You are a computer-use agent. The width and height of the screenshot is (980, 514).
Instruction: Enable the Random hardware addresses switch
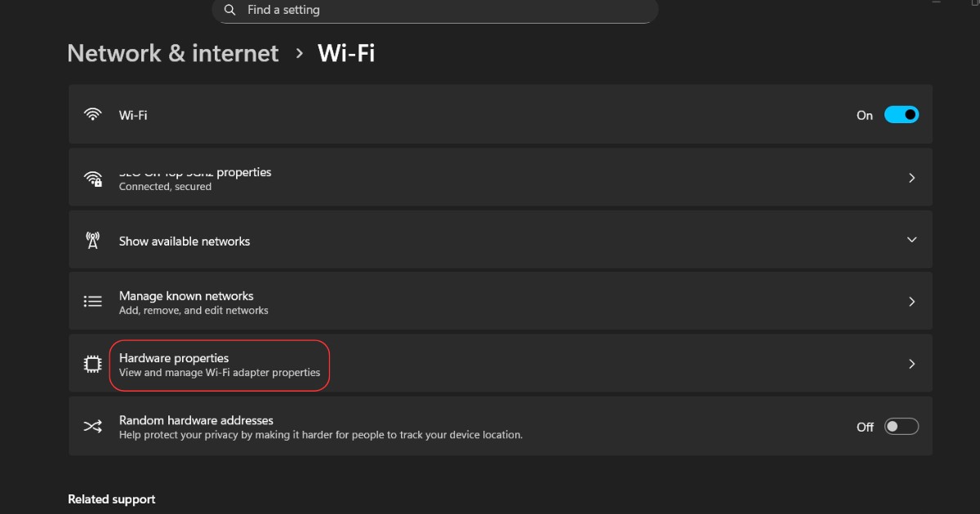click(x=902, y=426)
